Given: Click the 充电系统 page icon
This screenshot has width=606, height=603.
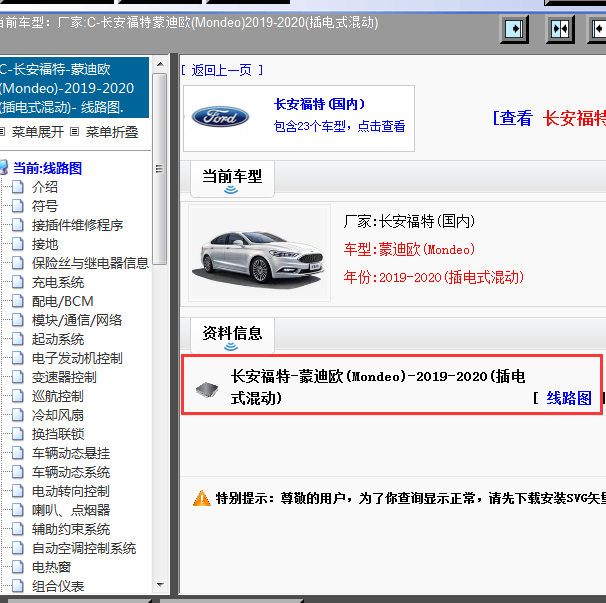Looking at the screenshot, I should [x=18, y=282].
